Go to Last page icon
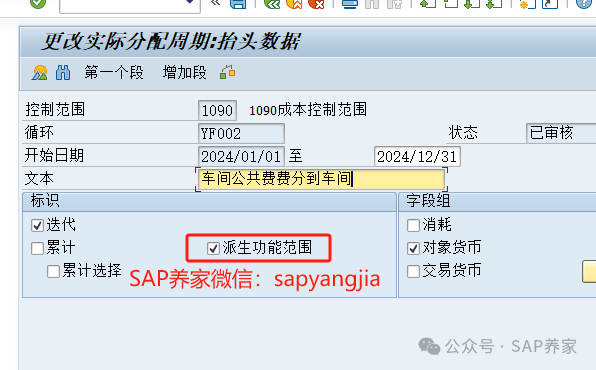Screen dimensions: 596x370 coord(495,4)
